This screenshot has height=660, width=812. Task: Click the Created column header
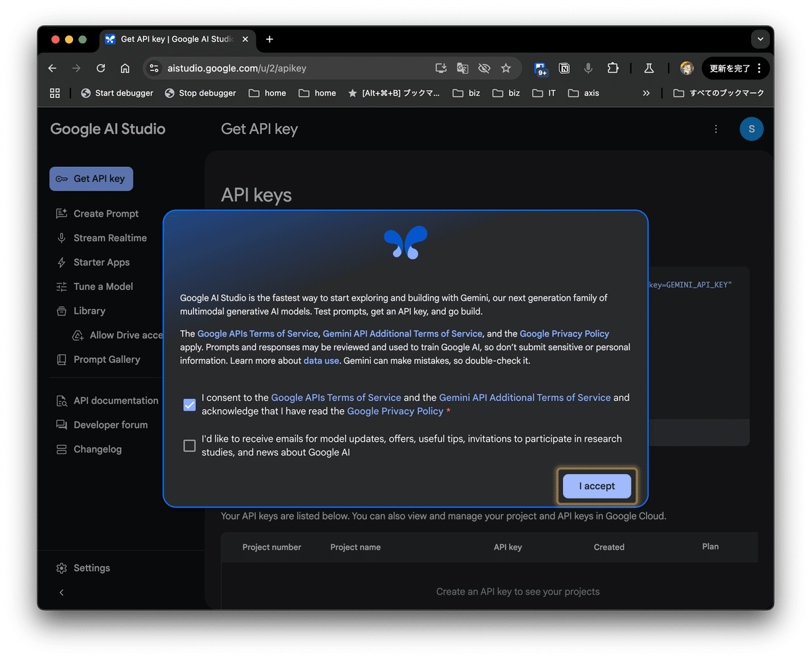pyautogui.click(x=609, y=547)
